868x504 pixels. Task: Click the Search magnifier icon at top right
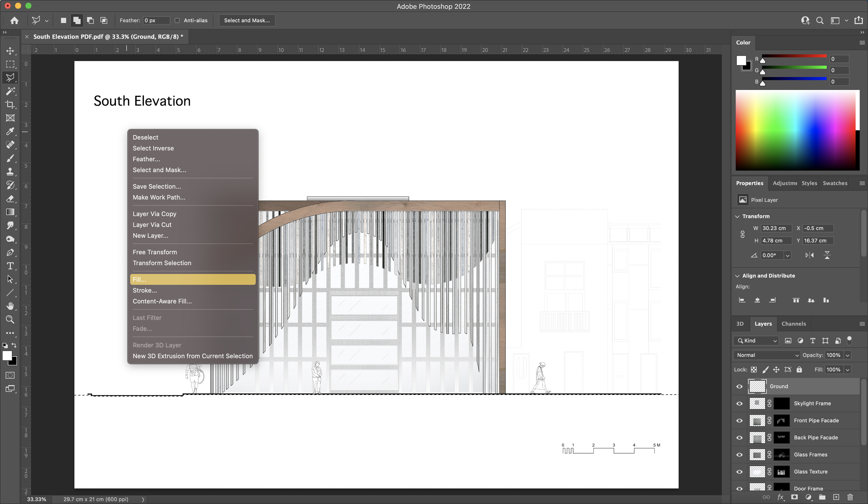(820, 20)
